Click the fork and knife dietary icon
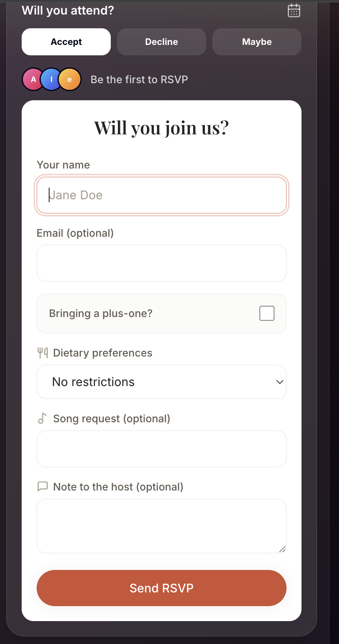Image resolution: width=339 pixels, height=644 pixels. click(42, 353)
